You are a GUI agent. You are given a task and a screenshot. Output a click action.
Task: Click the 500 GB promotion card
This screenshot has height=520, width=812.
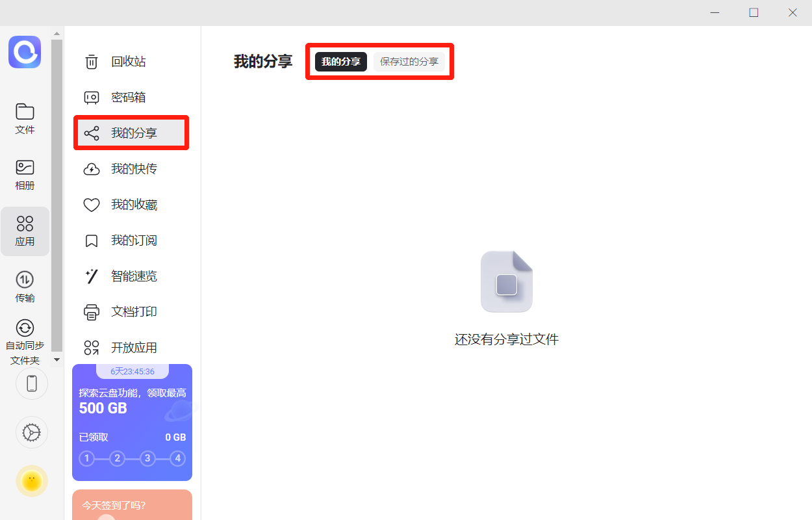pos(132,422)
